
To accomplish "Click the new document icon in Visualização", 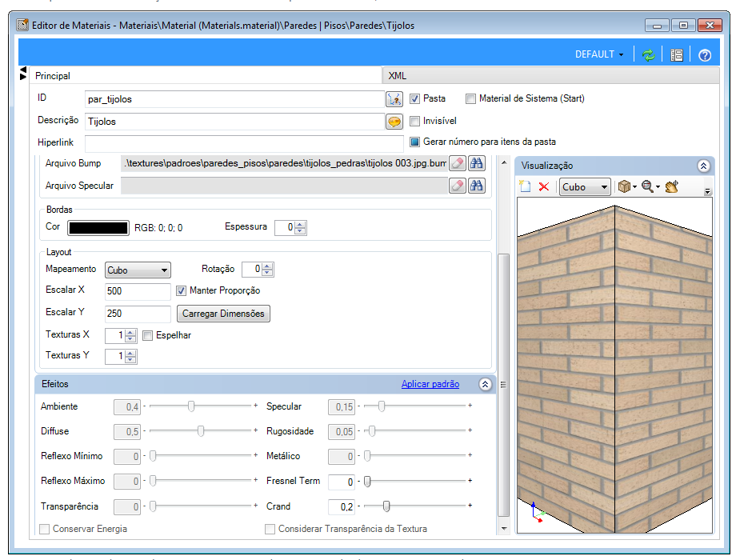I will tap(526, 186).
